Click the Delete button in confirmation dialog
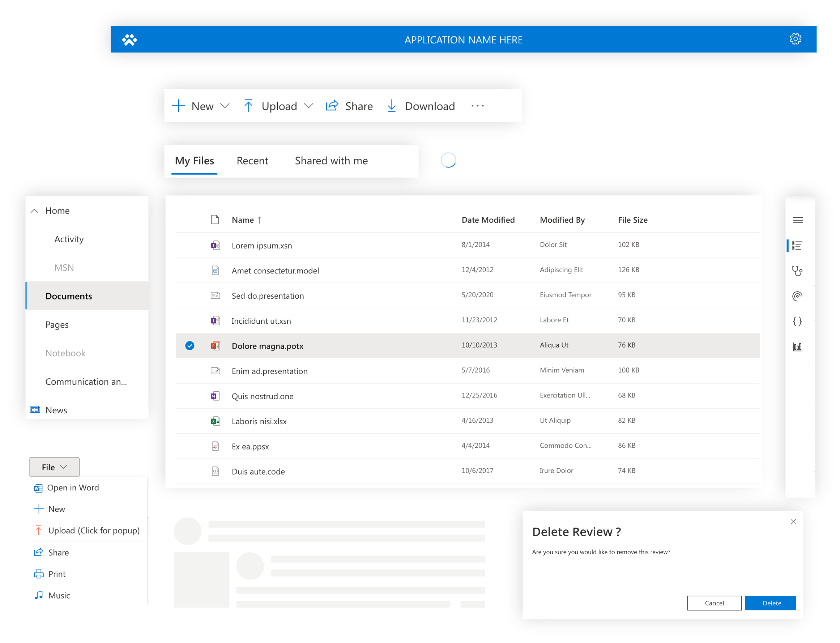 [x=771, y=603]
